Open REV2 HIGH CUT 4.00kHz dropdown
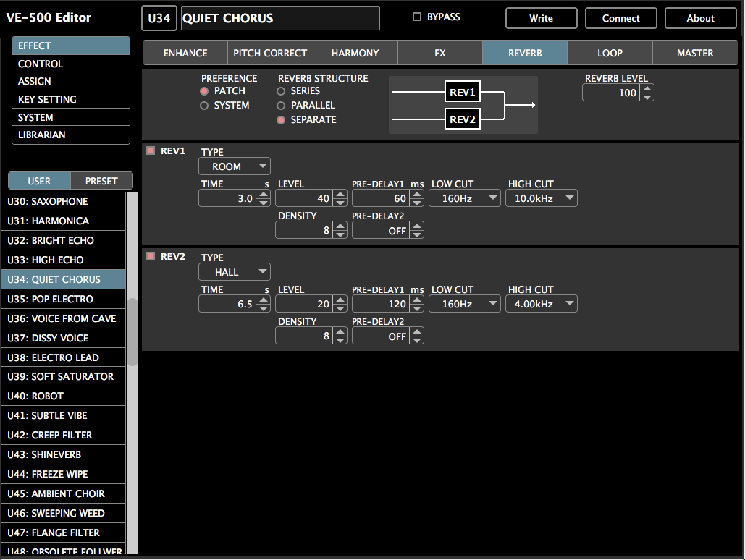The image size is (745, 560). coord(542,303)
